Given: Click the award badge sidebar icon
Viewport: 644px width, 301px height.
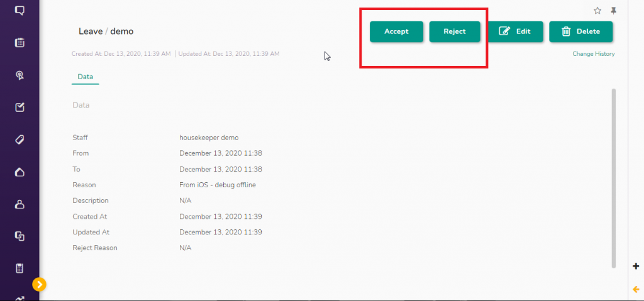Looking at the screenshot, I should pyautogui.click(x=19, y=75).
